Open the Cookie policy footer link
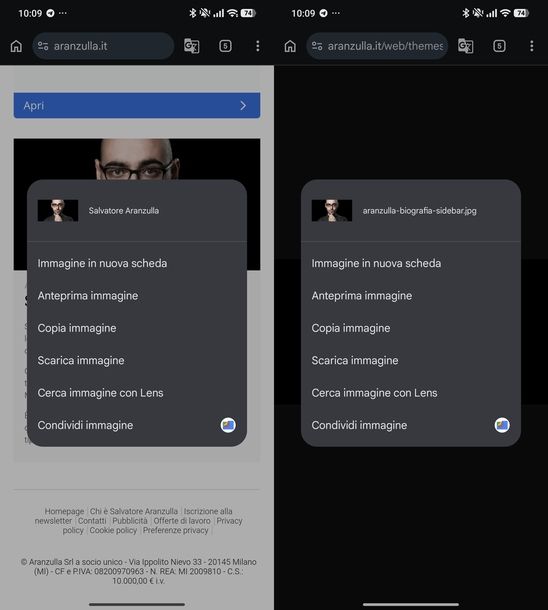The width and height of the screenshot is (548, 610). pyautogui.click(x=113, y=530)
